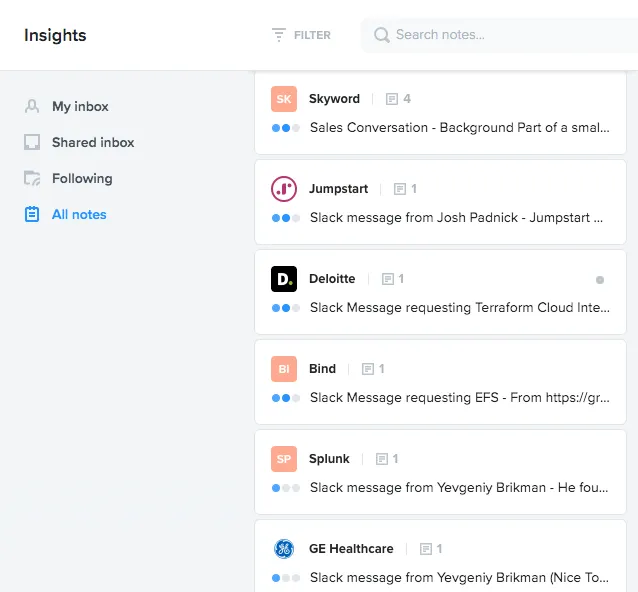Click the Shared inbox tray icon

pyautogui.click(x=32, y=142)
